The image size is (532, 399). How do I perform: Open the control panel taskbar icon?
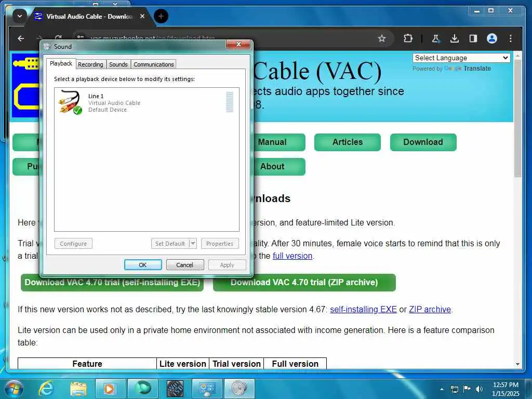coord(207,389)
